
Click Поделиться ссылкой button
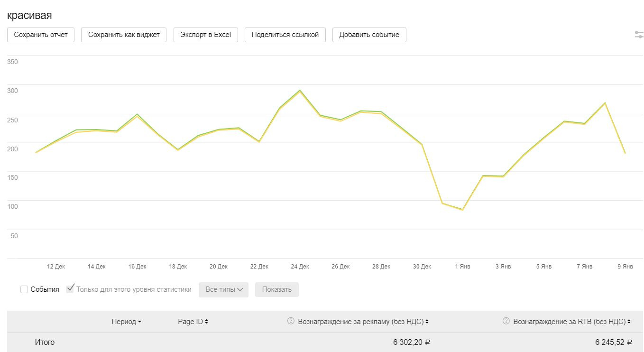point(285,35)
